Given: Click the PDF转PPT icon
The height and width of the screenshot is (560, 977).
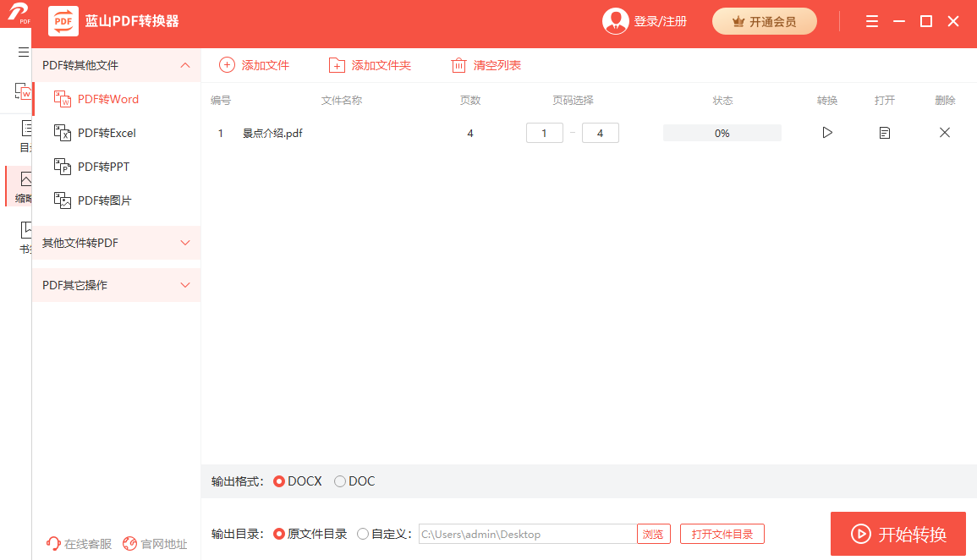Looking at the screenshot, I should click(63, 167).
